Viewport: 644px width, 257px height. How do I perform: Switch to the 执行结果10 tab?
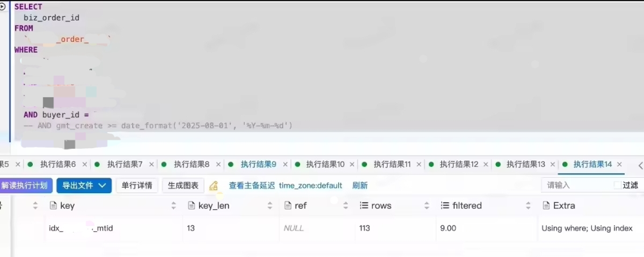(x=325, y=165)
